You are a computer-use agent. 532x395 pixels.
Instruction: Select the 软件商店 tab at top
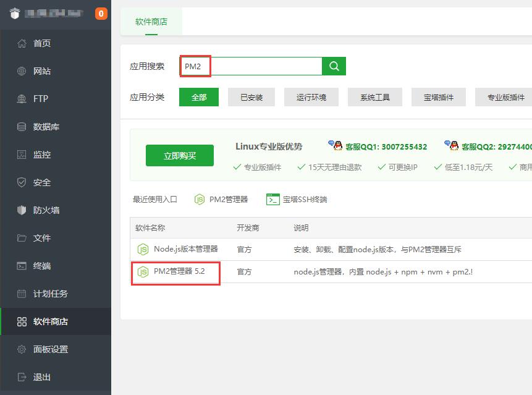[151, 22]
